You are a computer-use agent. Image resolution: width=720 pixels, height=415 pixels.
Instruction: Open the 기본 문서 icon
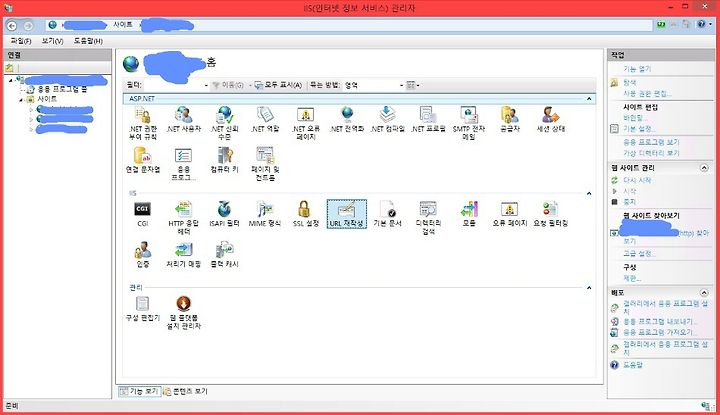pos(387,214)
